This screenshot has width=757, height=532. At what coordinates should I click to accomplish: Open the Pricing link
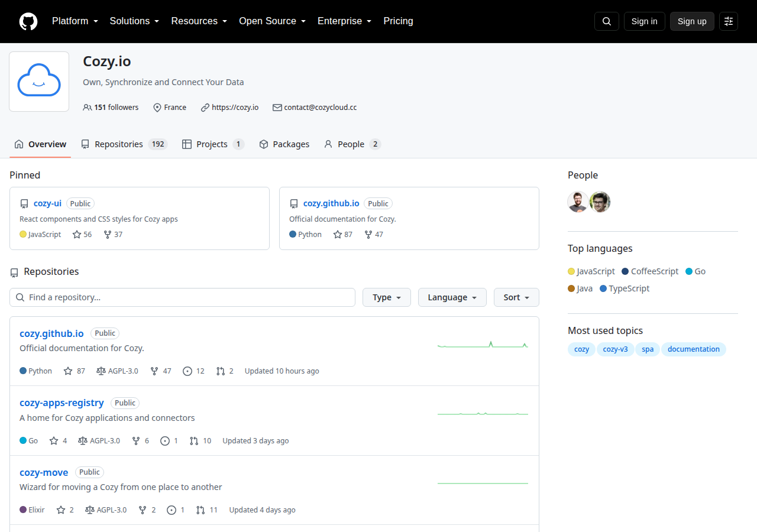398,21
